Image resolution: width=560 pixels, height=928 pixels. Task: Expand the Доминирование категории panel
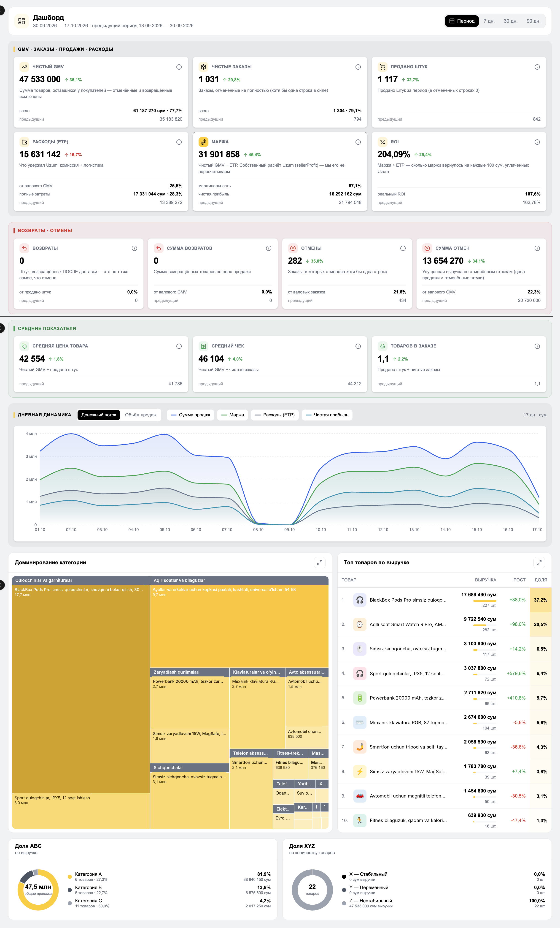pyautogui.click(x=320, y=562)
